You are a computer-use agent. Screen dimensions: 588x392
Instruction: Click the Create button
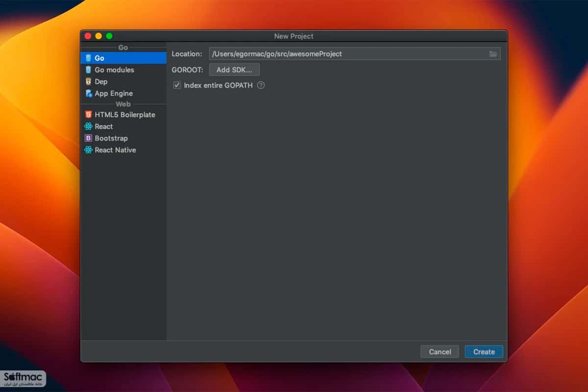484,352
